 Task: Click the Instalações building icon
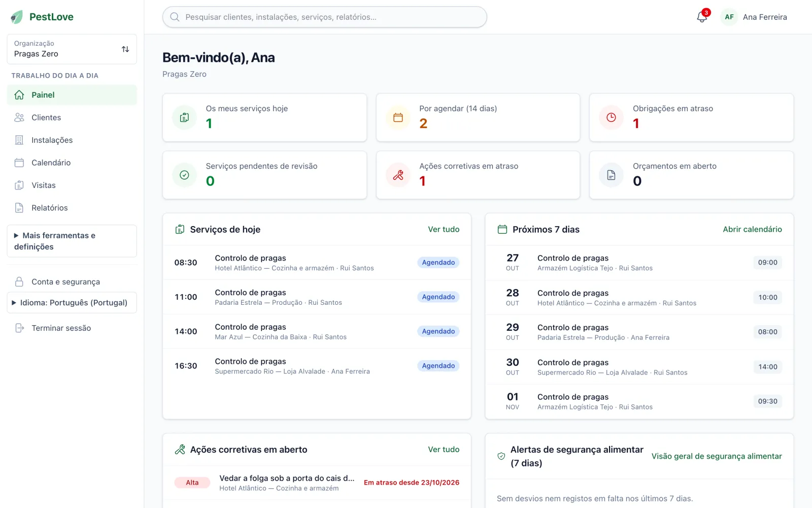19,140
